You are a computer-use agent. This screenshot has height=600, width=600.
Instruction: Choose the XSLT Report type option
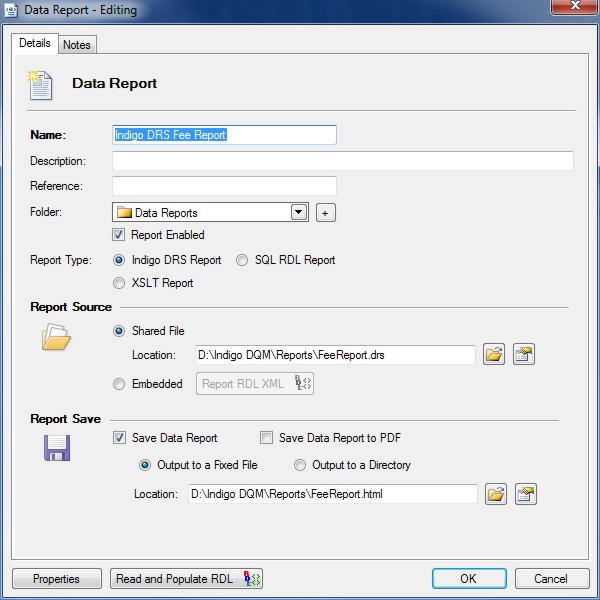point(121,283)
